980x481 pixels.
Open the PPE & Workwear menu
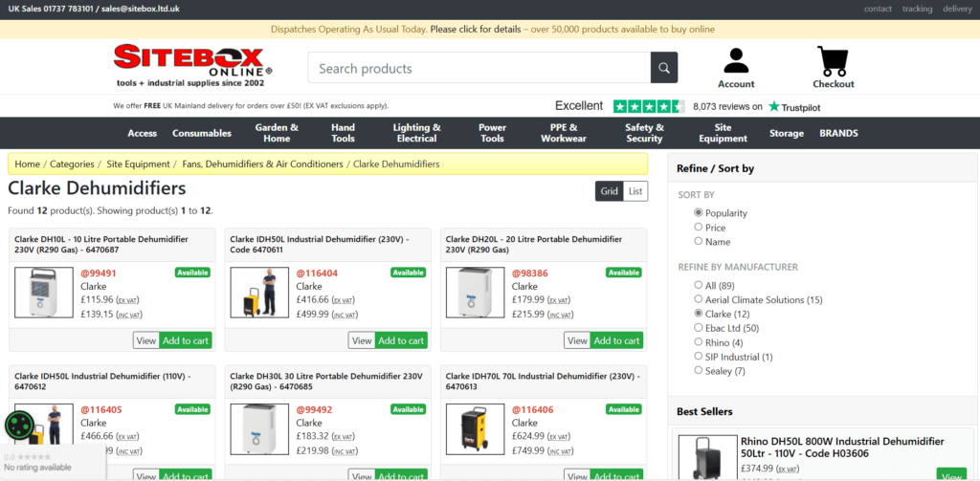click(x=564, y=133)
